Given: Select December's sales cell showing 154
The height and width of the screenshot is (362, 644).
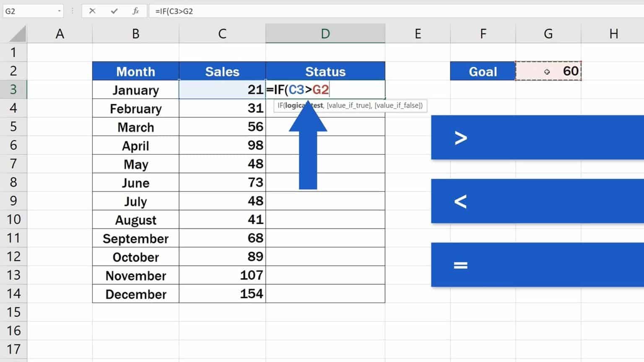Looking at the screenshot, I should [222, 294].
